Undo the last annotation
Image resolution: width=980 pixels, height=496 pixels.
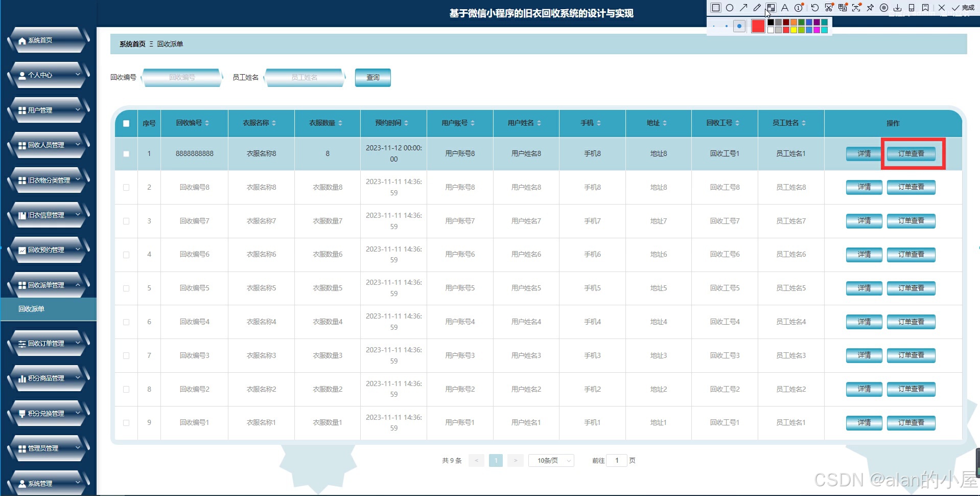(815, 8)
